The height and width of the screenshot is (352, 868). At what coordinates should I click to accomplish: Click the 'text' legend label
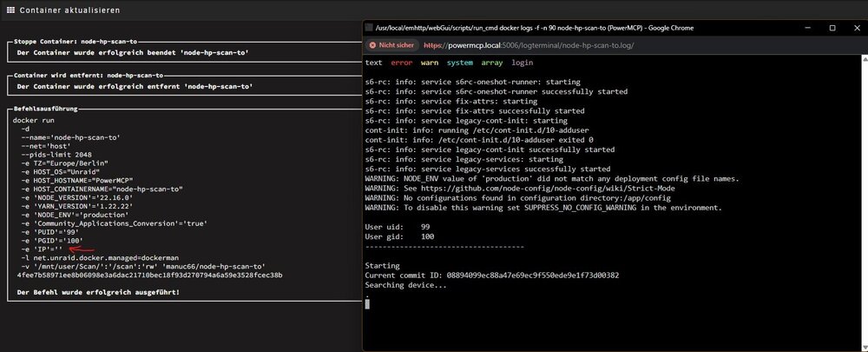[x=373, y=63]
